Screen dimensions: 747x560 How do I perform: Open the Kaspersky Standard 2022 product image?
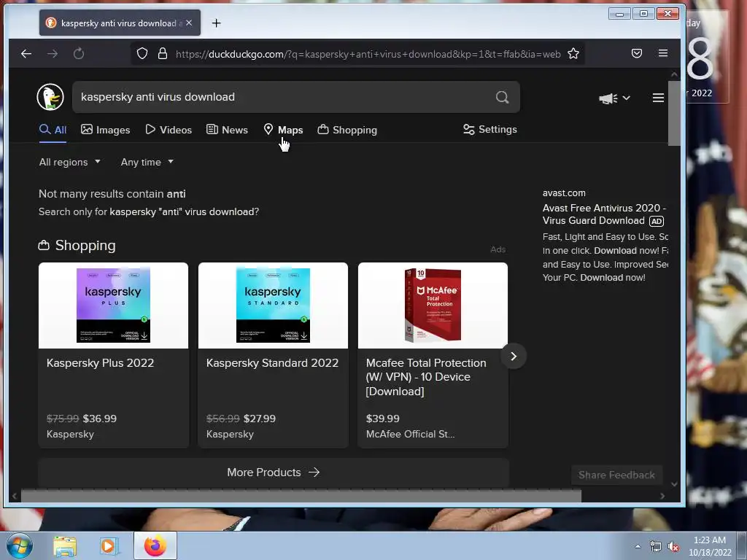(273, 306)
